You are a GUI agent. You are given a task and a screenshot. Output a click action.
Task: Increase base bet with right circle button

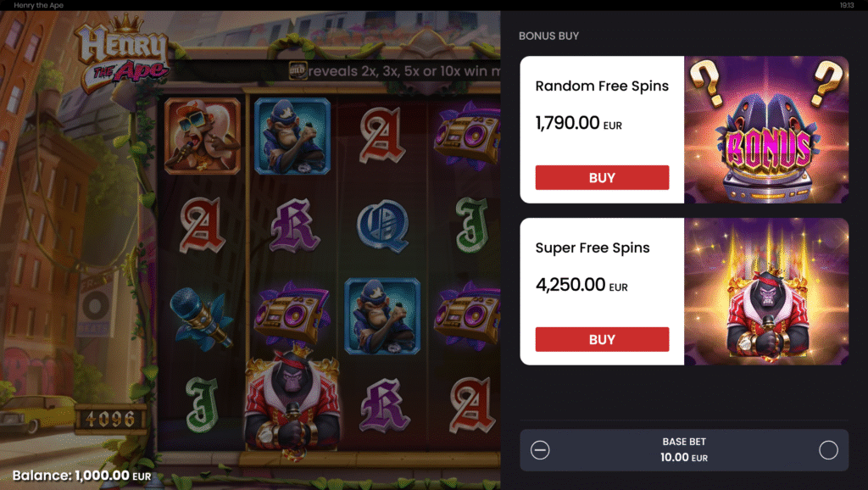828,450
